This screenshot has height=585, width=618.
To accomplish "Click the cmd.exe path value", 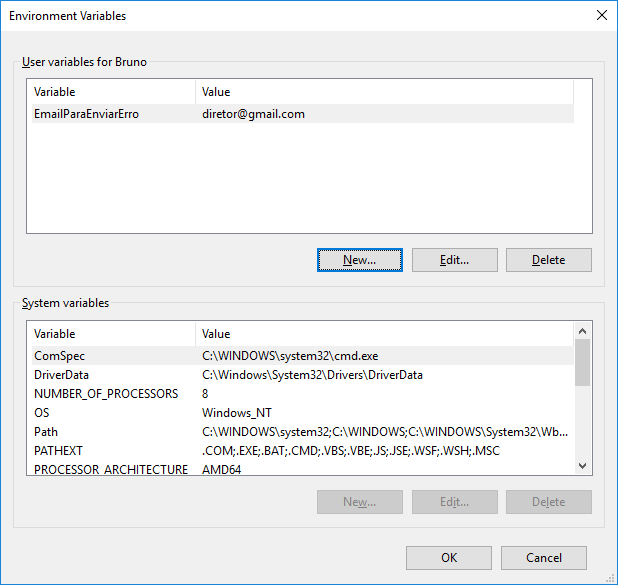I will tap(290, 356).
